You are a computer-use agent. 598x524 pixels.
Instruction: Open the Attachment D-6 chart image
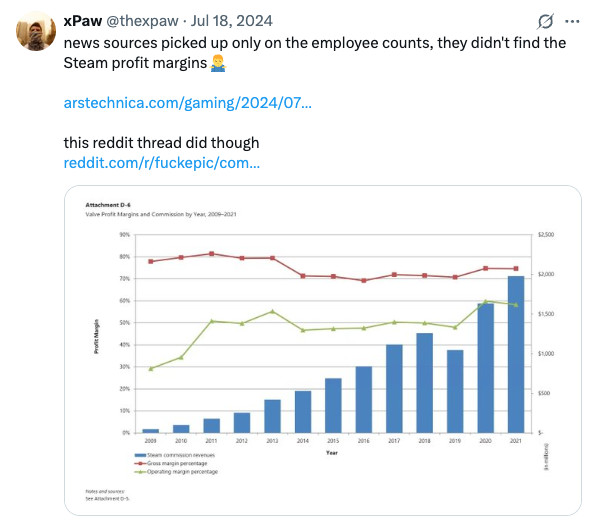[323, 350]
